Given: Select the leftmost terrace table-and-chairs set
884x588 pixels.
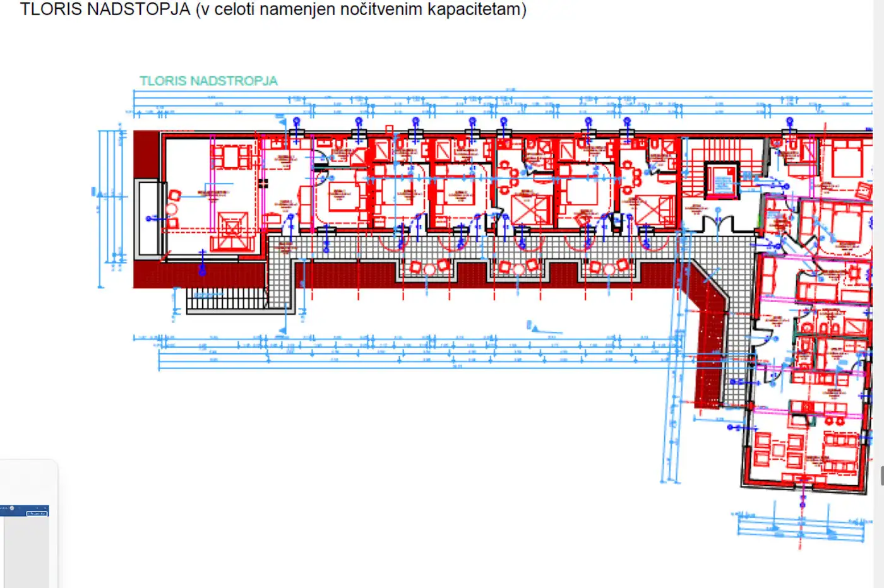Looking at the screenshot, I should (x=429, y=268).
